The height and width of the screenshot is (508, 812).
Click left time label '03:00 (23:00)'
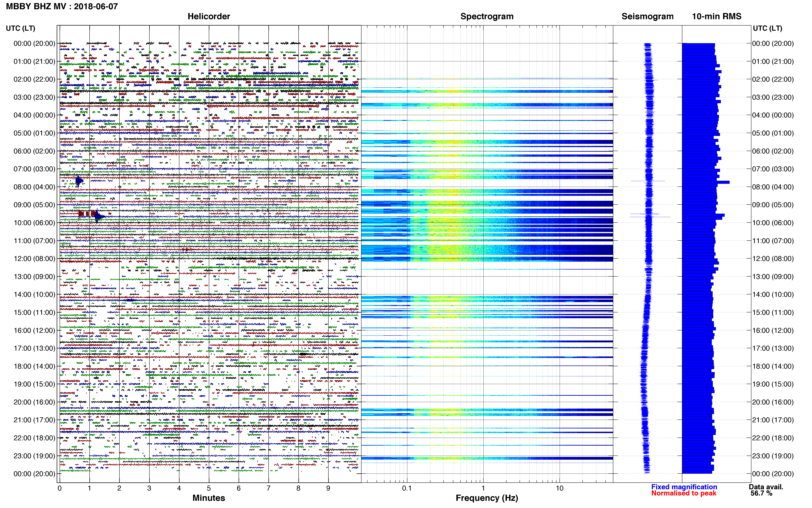(34, 97)
